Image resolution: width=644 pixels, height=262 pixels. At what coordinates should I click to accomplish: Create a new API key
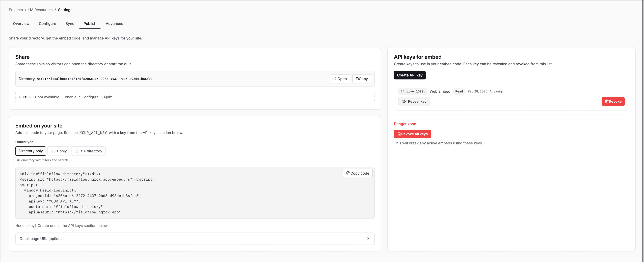click(410, 75)
